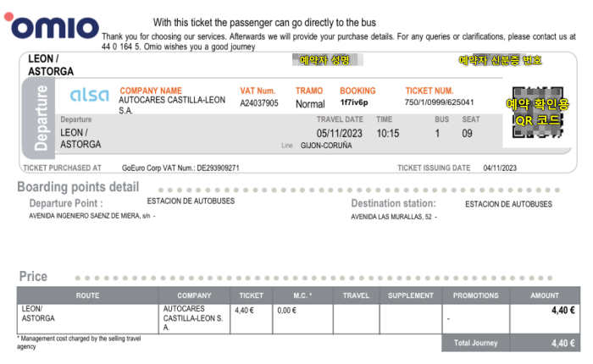Click ticket number 750/1/0999/625041

coord(439,102)
